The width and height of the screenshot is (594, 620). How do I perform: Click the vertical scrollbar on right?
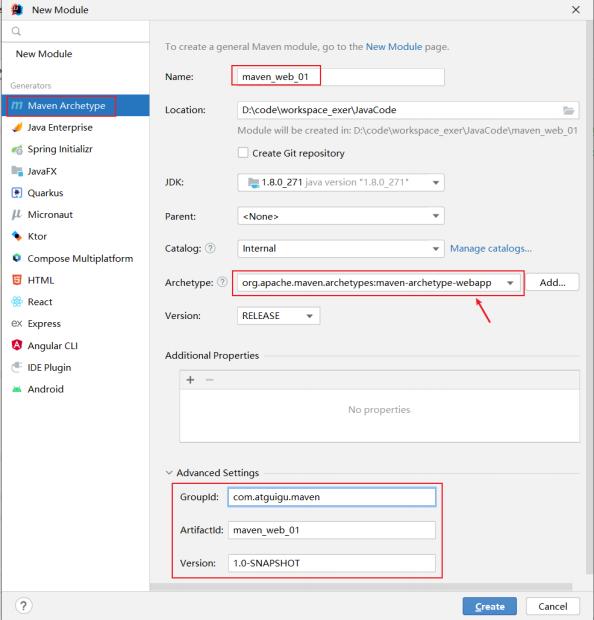pyautogui.click(x=589, y=299)
